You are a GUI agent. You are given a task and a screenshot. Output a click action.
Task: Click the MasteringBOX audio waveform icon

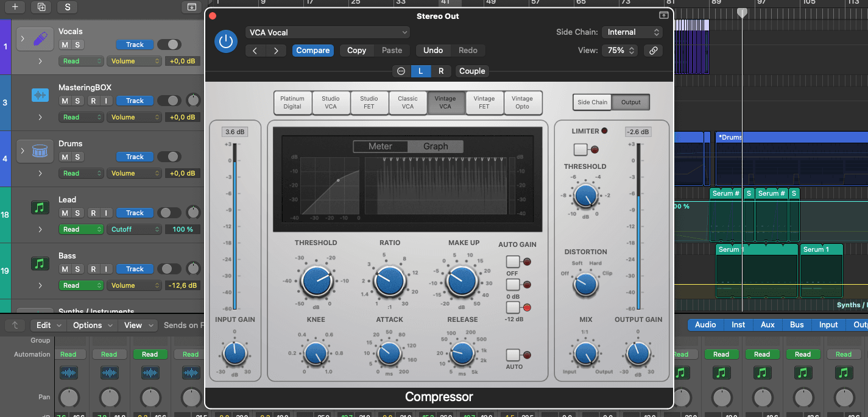click(x=40, y=96)
